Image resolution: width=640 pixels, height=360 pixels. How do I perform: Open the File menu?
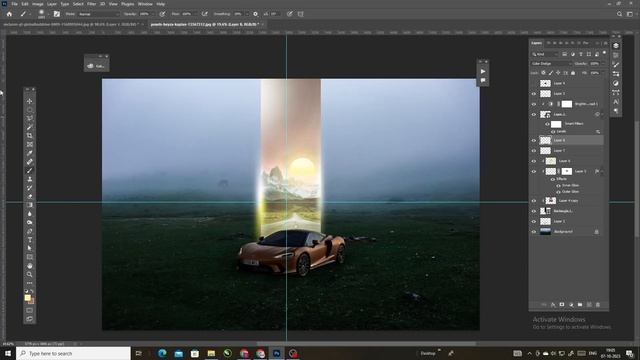[14, 4]
